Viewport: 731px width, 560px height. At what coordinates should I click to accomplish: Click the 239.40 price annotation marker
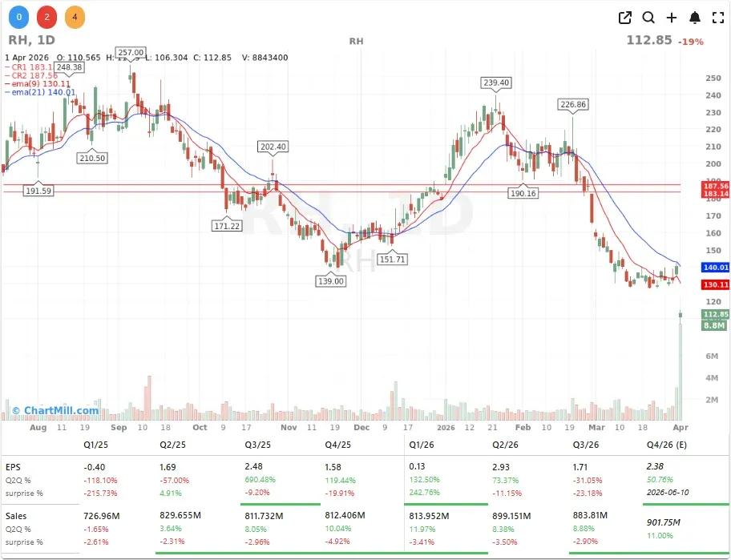coord(497,82)
